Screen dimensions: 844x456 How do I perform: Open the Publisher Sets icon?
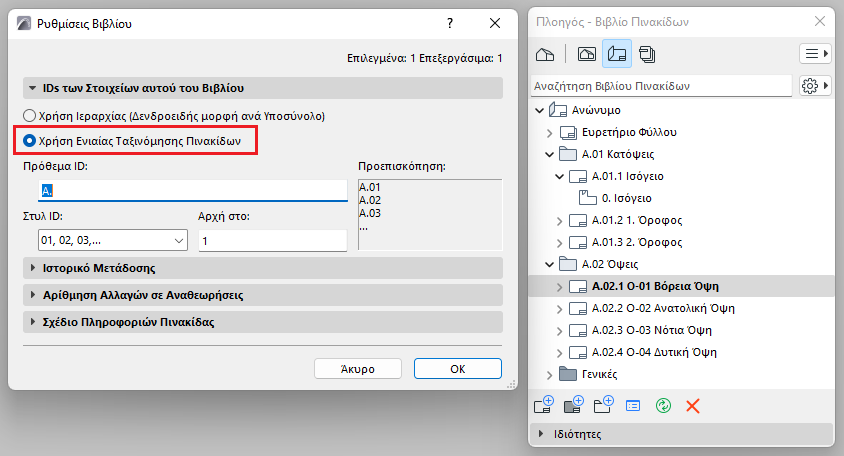click(647, 54)
